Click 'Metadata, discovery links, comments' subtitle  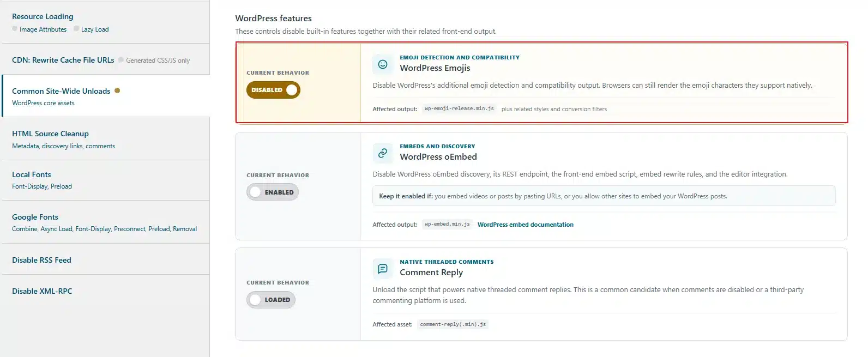tap(63, 146)
